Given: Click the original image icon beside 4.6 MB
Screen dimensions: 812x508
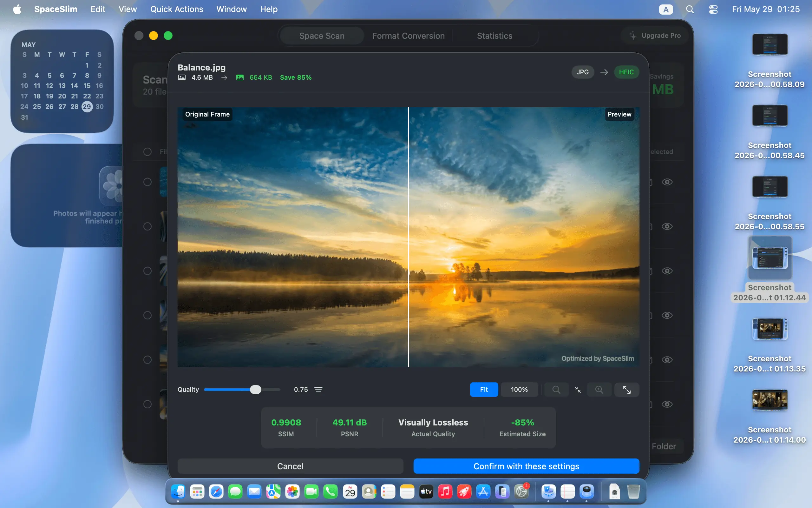Looking at the screenshot, I should 181,77.
